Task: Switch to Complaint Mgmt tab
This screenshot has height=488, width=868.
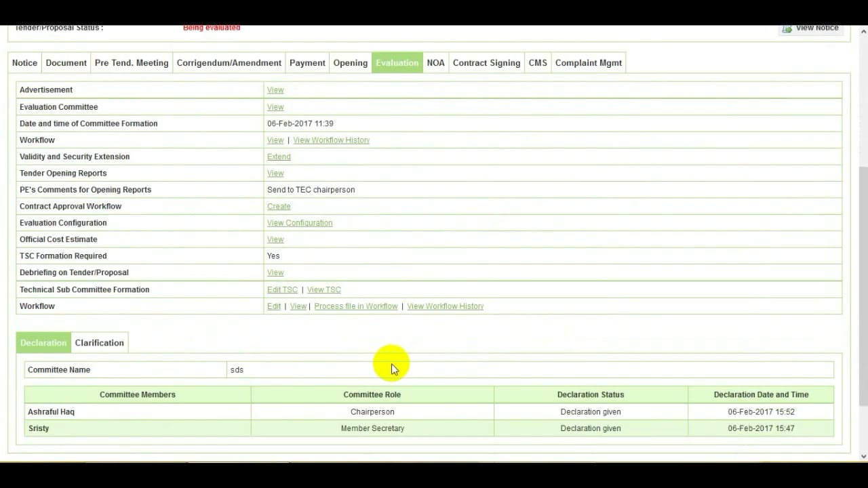Action: pos(589,63)
